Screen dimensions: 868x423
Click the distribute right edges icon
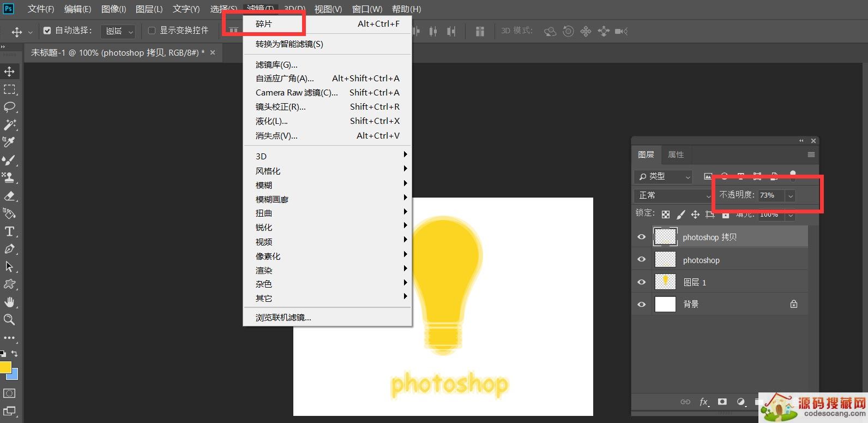pyautogui.click(x=451, y=31)
